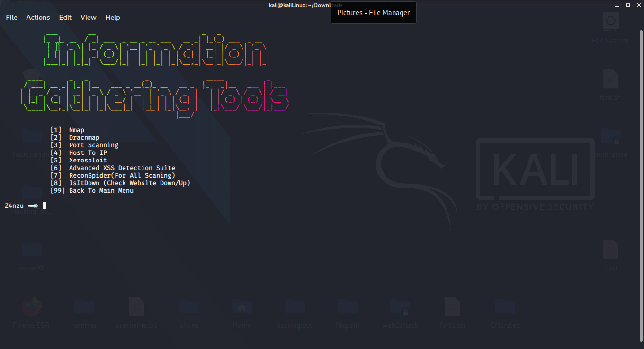Click the Nmap option text in terminal
Screen dimensions: 644x349
point(77,130)
